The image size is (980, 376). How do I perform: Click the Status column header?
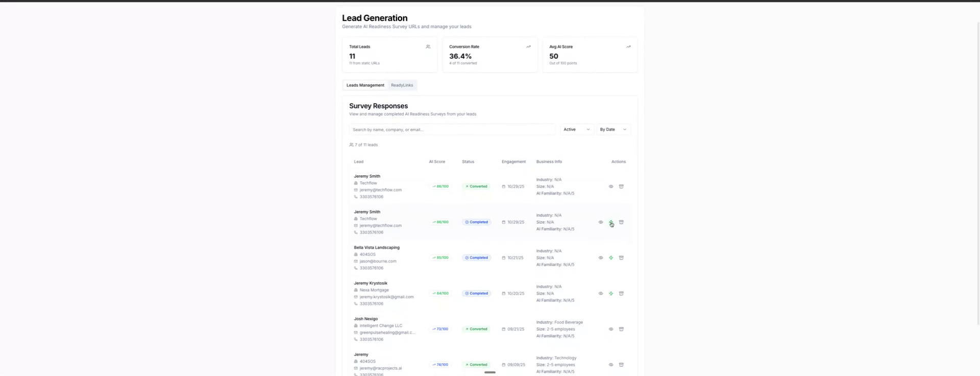[468, 162]
